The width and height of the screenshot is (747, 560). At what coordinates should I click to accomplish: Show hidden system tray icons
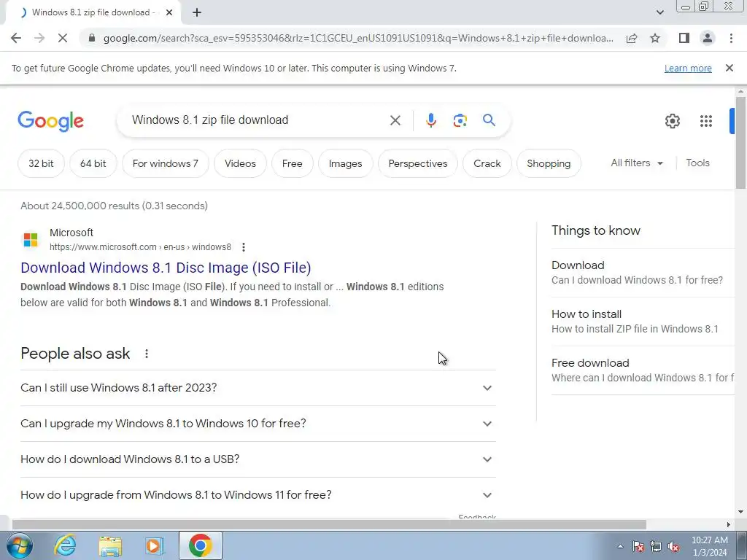point(620,546)
